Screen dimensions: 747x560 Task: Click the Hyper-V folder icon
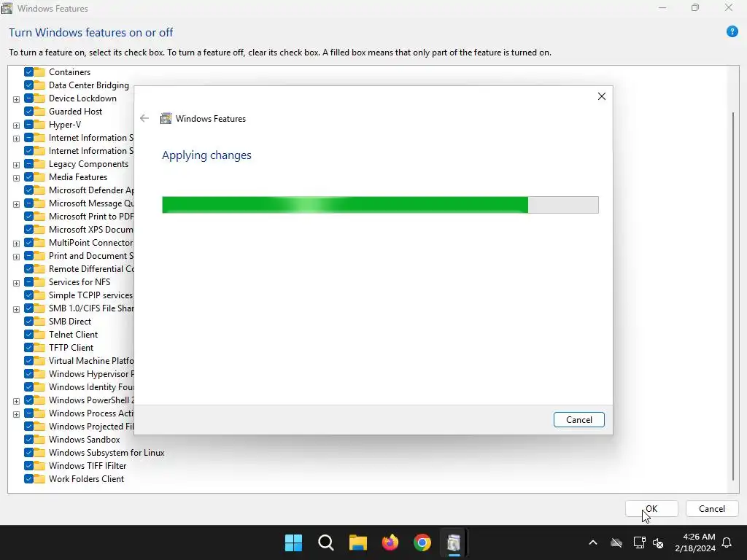pos(39,125)
